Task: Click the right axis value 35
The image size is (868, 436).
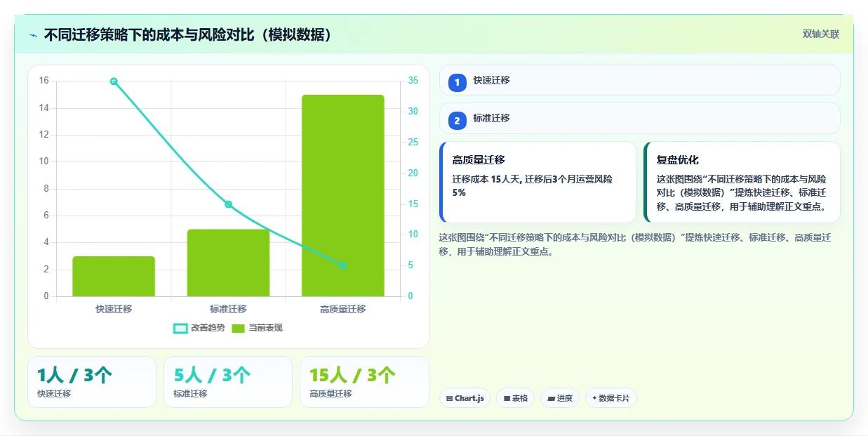Action: tap(413, 81)
